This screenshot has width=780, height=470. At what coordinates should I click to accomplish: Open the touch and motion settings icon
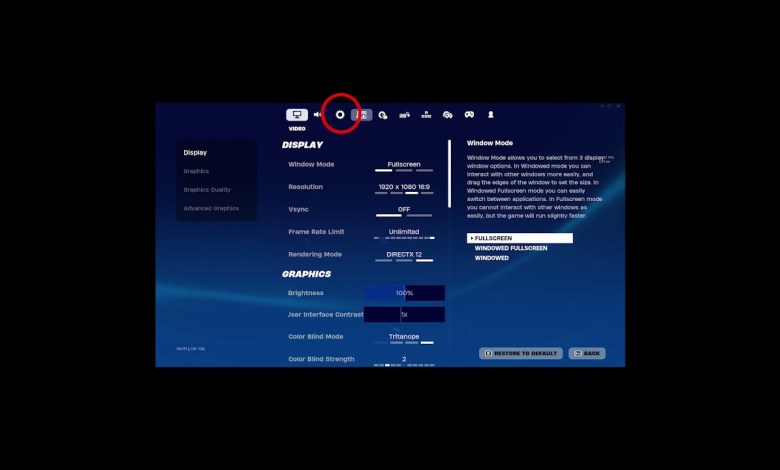(x=383, y=115)
